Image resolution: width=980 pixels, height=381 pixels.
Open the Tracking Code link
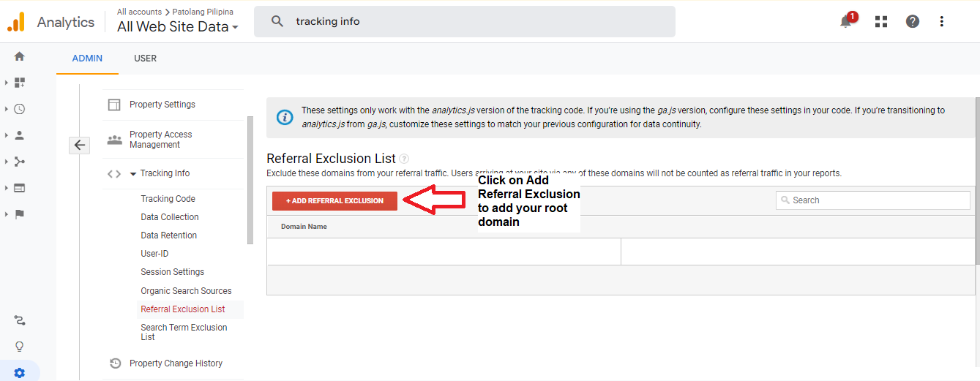click(x=168, y=199)
